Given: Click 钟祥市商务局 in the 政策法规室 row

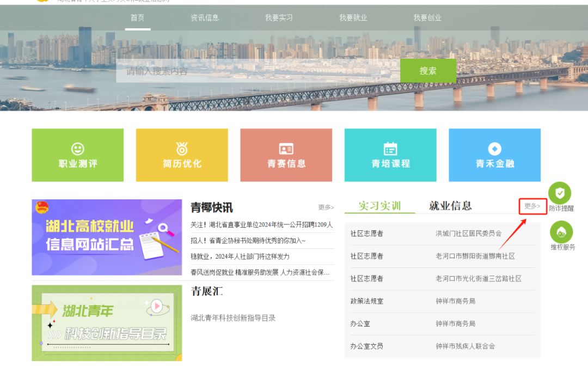Looking at the screenshot, I should [x=456, y=301].
